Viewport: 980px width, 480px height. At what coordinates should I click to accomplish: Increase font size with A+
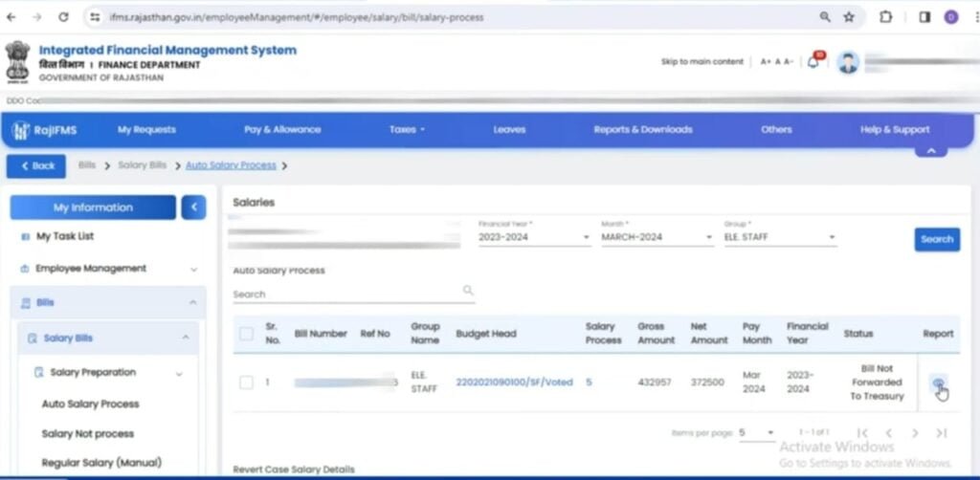click(x=766, y=62)
